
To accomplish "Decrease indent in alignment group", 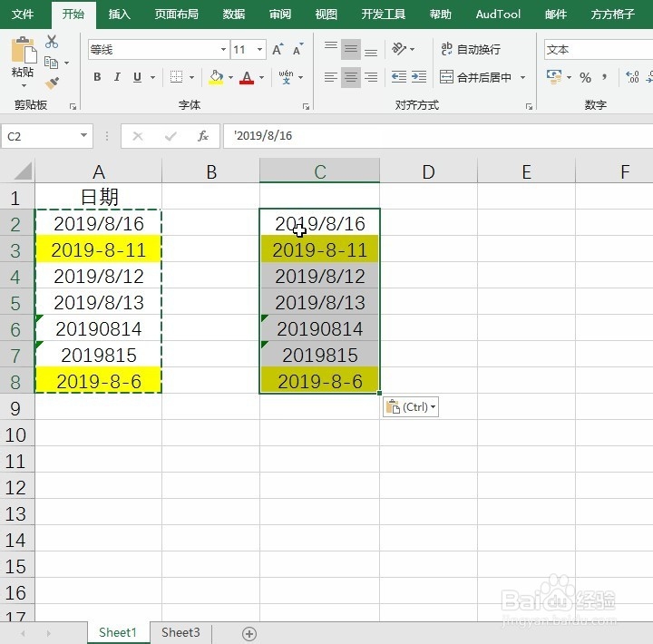I will pos(398,77).
